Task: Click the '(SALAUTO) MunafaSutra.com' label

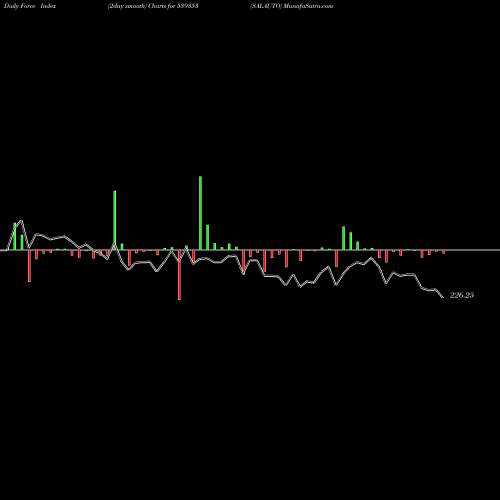Action: [291, 6]
